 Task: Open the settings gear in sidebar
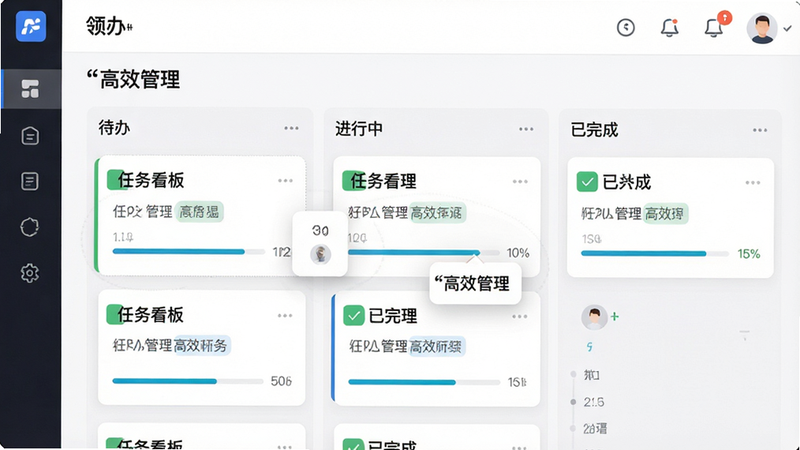click(x=30, y=273)
